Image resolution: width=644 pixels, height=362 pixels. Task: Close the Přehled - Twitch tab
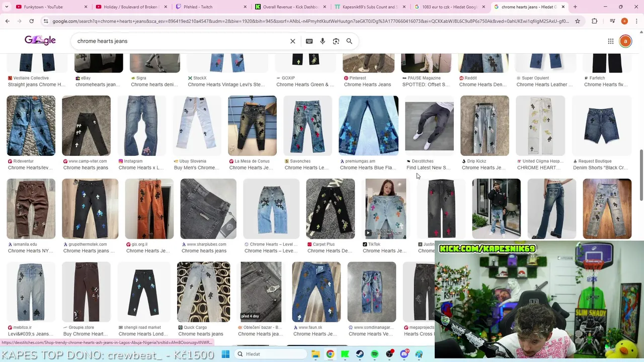tap(245, 7)
